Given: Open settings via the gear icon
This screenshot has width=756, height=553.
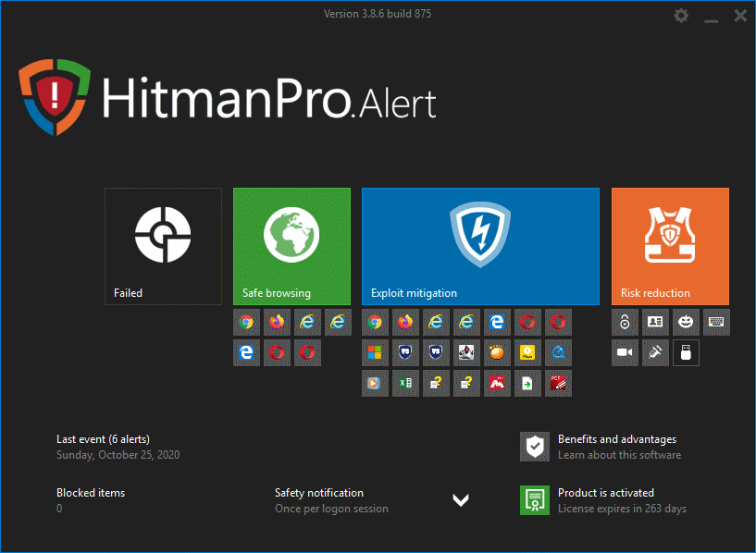Looking at the screenshot, I should [681, 16].
